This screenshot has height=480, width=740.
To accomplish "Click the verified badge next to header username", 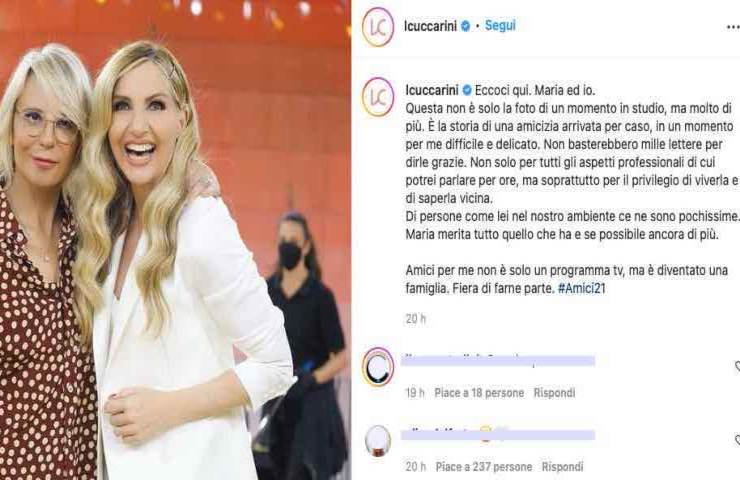I will (465, 26).
